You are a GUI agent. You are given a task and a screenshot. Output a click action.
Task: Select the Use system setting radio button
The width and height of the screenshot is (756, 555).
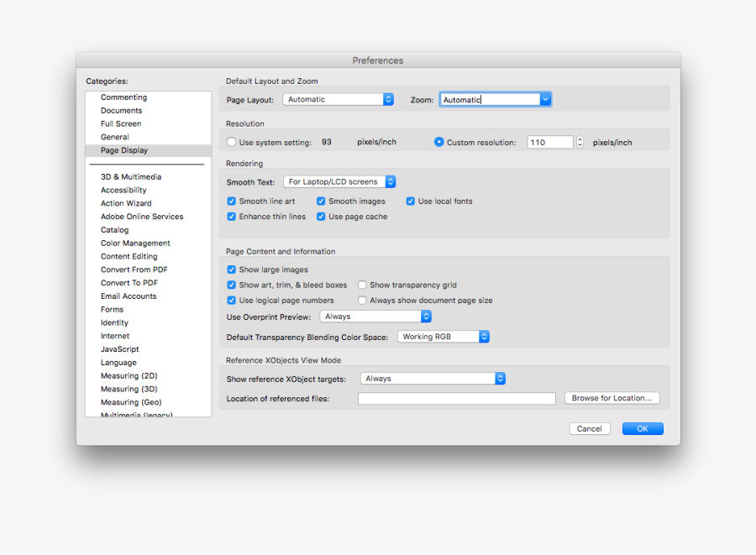point(232,143)
